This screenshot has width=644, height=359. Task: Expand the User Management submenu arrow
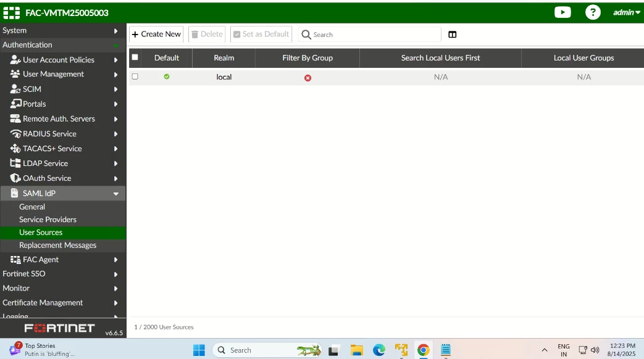(116, 75)
